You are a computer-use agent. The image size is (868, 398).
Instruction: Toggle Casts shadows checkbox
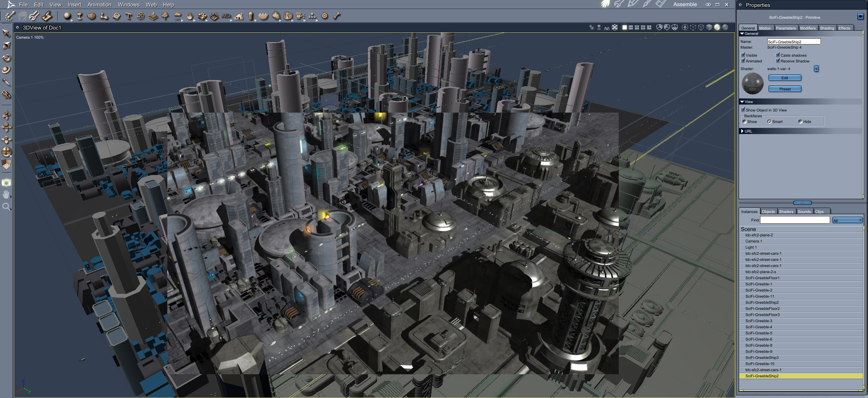(x=778, y=55)
